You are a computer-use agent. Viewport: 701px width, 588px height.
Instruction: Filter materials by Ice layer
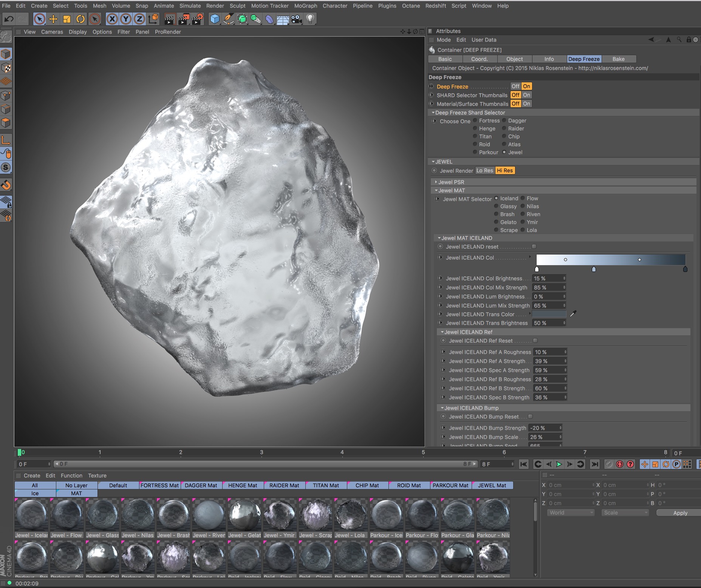pos(35,493)
